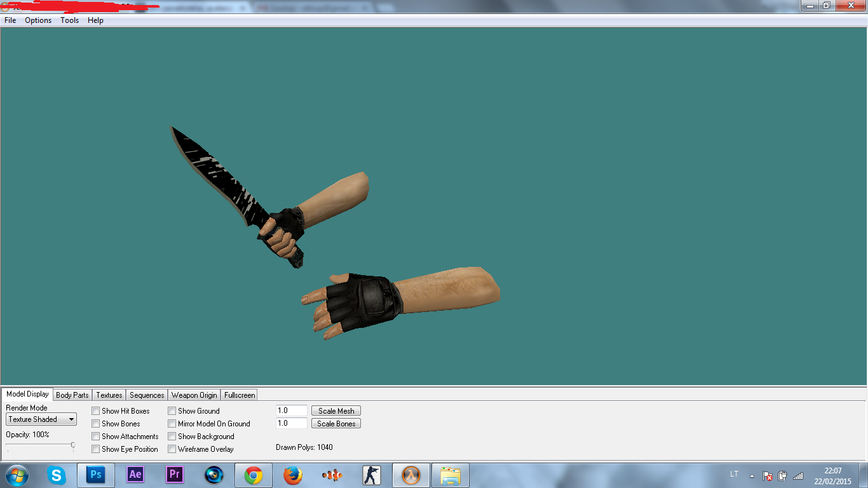Enable Show Hit Boxes checkbox
The image size is (868, 488).
pyautogui.click(x=95, y=411)
